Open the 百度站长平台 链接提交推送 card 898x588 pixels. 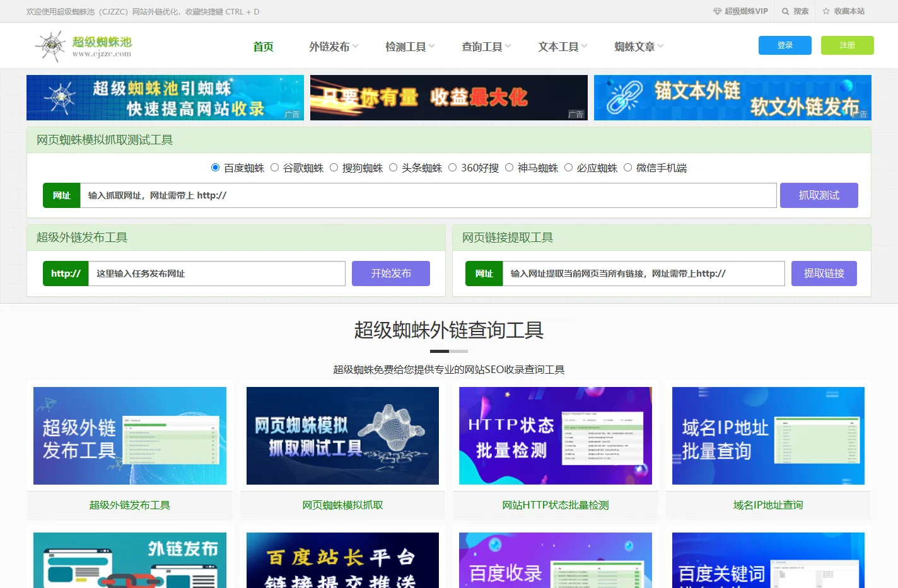point(342,560)
